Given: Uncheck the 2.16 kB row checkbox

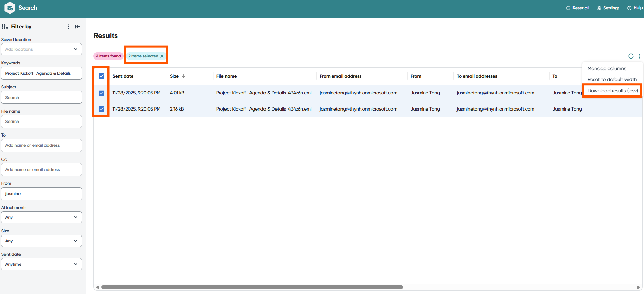Looking at the screenshot, I should tap(102, 109).
